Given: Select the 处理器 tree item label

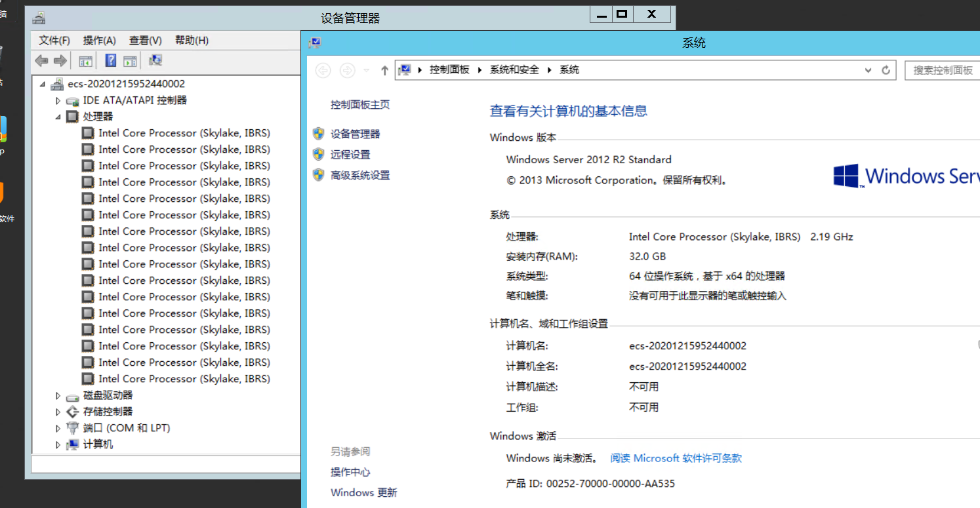Looking at the screenshot, I should (98, 117).
